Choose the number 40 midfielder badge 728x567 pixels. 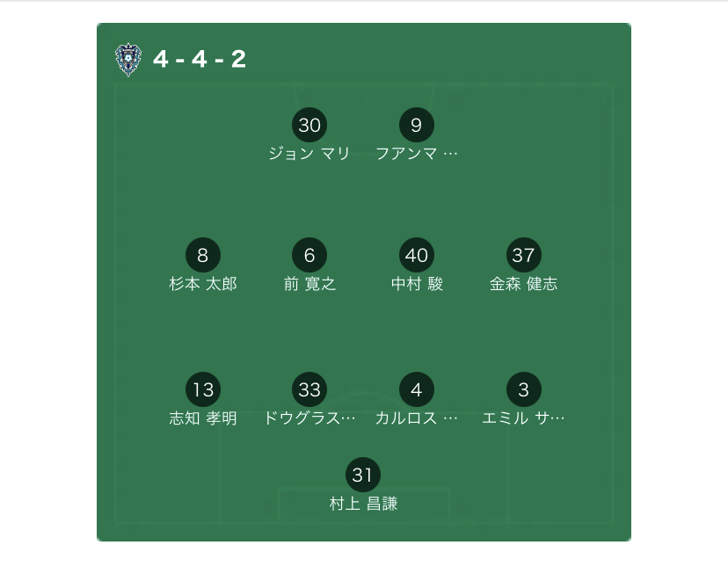(x=416, y=255)
